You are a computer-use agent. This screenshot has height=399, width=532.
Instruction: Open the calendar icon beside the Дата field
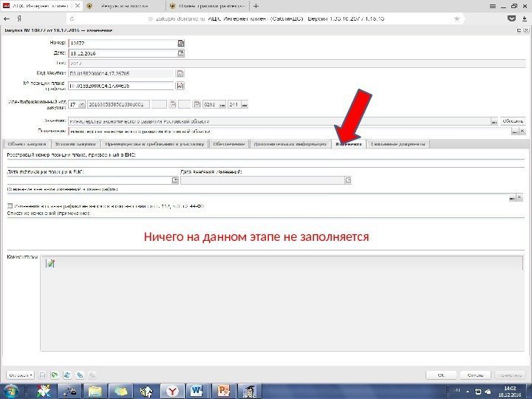coord(181,53)
